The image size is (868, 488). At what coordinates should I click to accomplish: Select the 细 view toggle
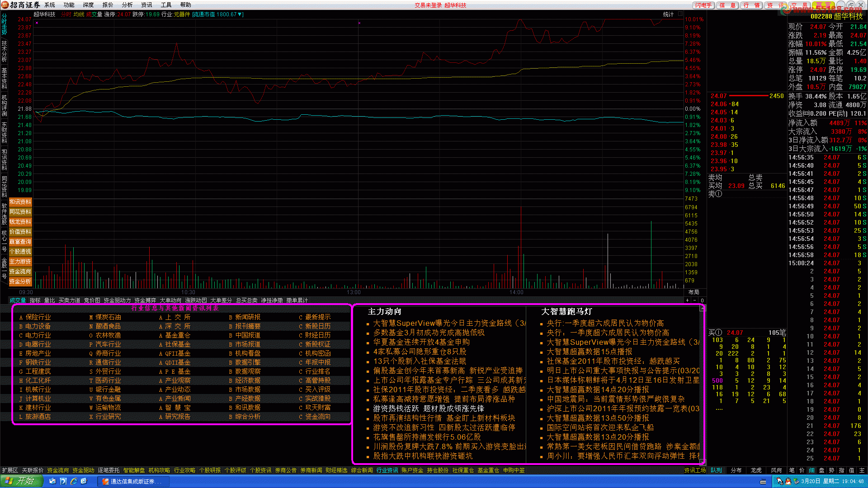812,470
